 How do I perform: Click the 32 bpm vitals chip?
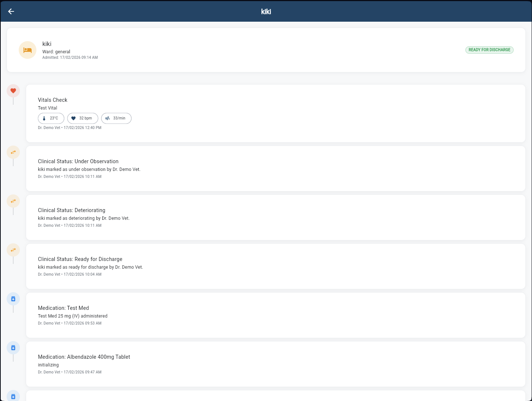[x=82, y=118]
